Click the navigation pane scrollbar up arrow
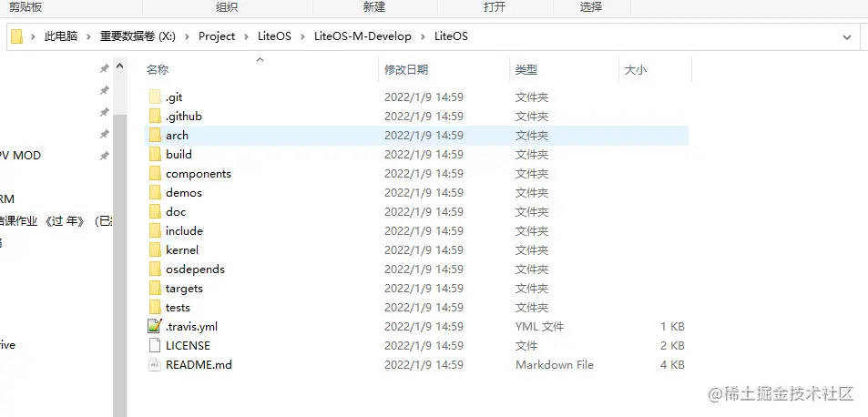Screen dimensions: 868x417 click(119, 66)
